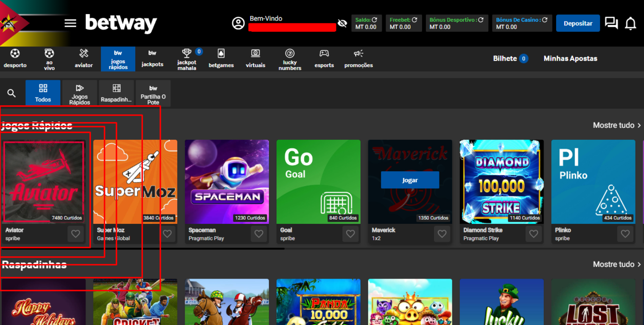Refresh the Bónus Desportivo balance

click(x=481, y=20)
